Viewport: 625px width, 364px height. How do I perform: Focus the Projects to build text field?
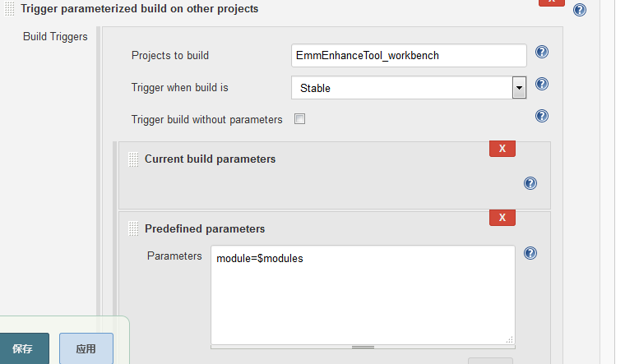[x=409, y=55]
